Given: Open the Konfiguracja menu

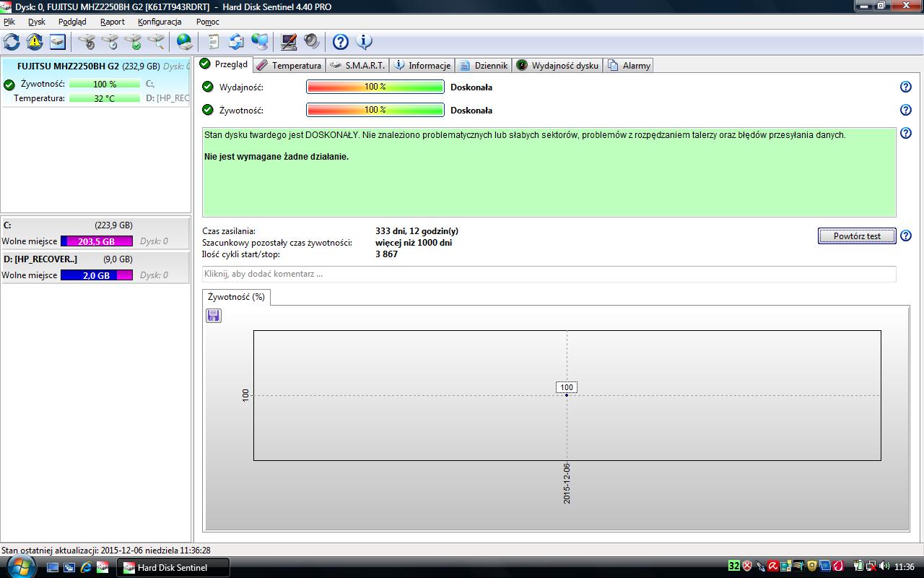Looking at the screenshot, I should tap(160, 22).
